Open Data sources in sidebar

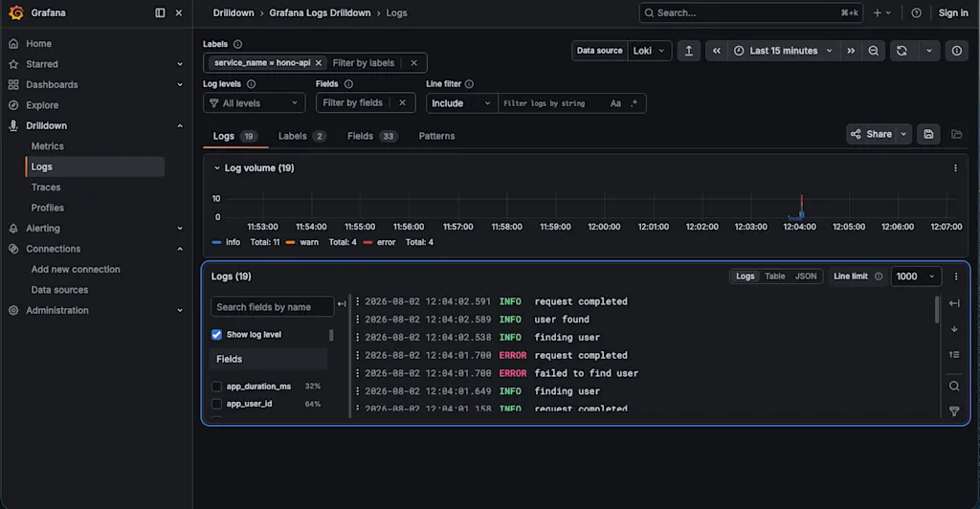[59, 290]
